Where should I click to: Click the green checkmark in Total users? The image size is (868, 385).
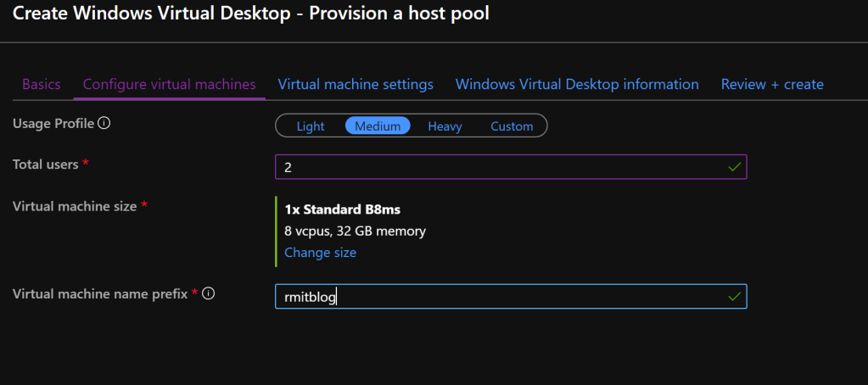coord(735,167)
